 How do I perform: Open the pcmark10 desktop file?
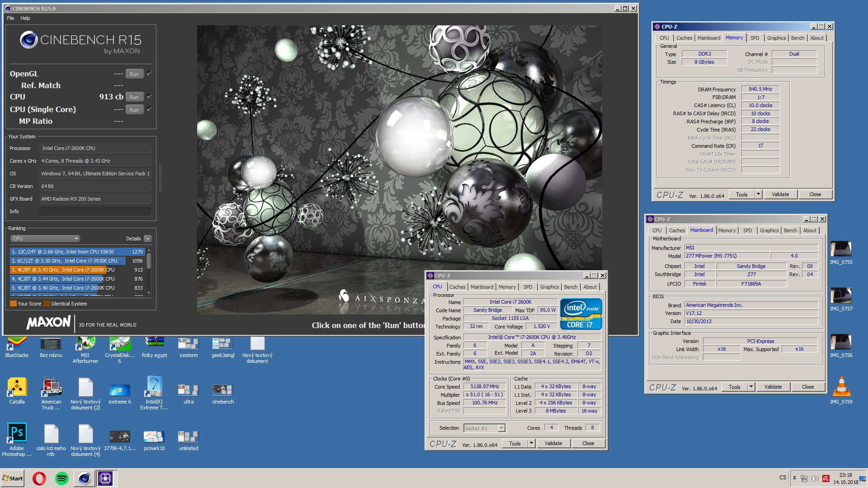154,440
